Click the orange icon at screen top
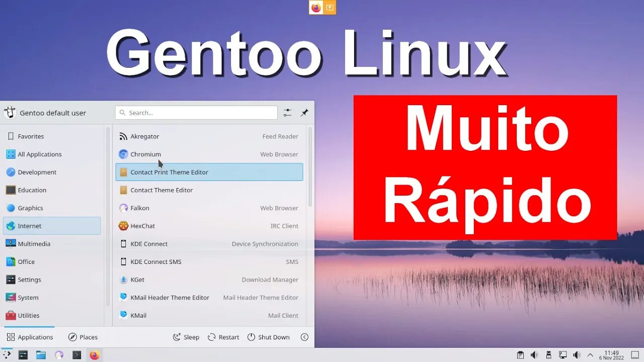The width and height of the screenshot is (644, 362). coord(329,8)
